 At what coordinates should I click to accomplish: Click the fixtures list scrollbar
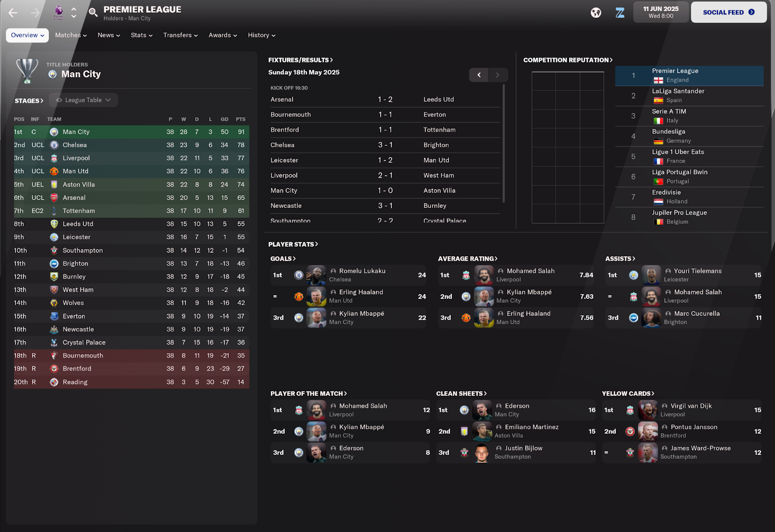click(504, 143)
